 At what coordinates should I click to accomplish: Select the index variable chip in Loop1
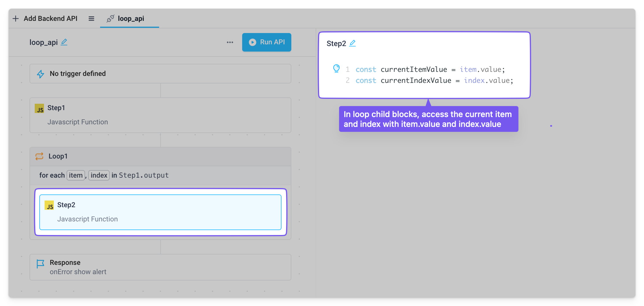99,175
